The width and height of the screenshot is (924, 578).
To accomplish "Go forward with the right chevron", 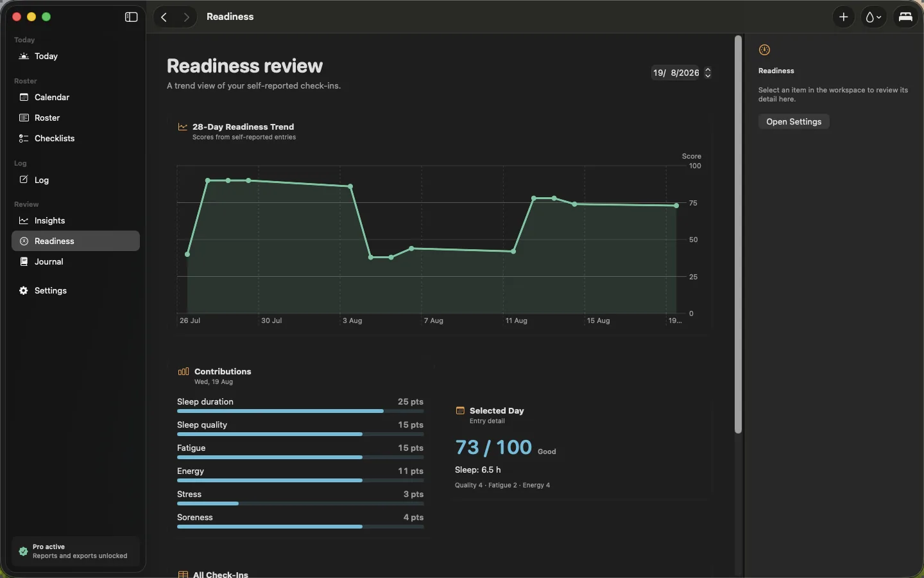I will pos(186,17).
